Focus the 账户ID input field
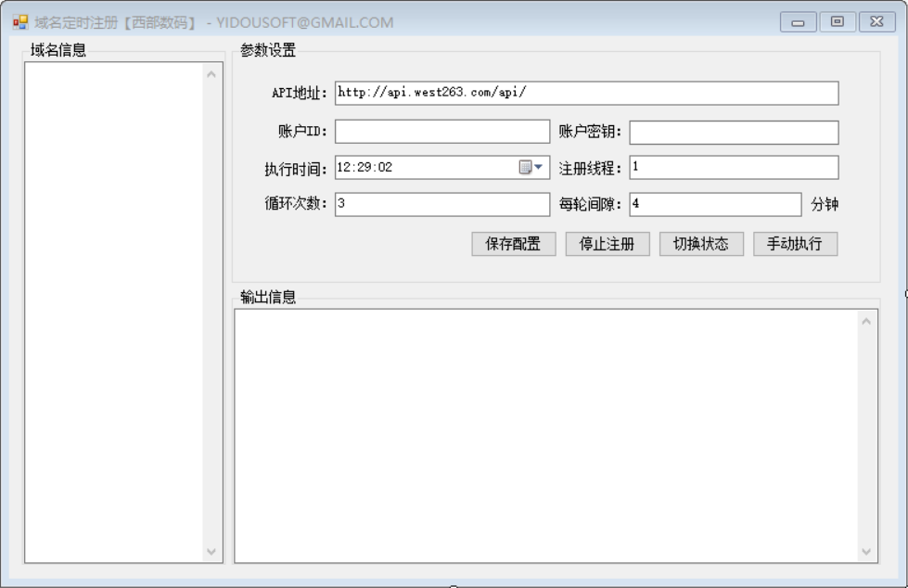This screenshot has width=908, height=588. pos(442,132)
